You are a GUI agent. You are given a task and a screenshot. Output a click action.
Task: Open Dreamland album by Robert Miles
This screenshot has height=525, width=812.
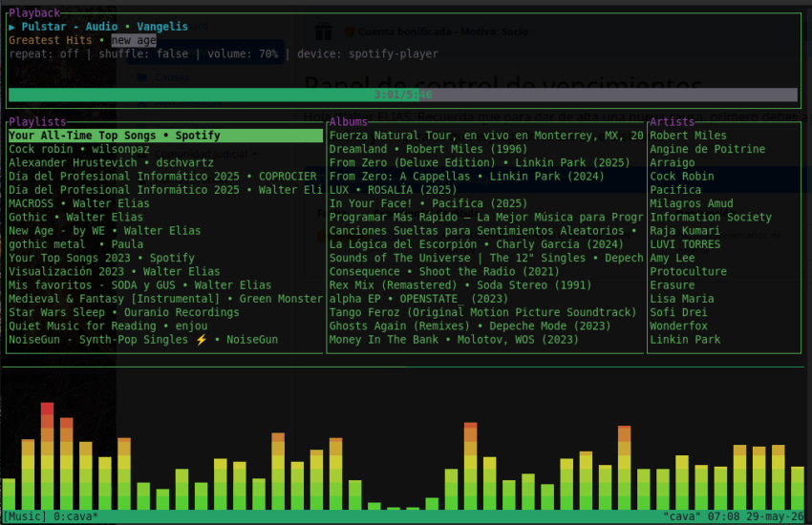(428, 149)
